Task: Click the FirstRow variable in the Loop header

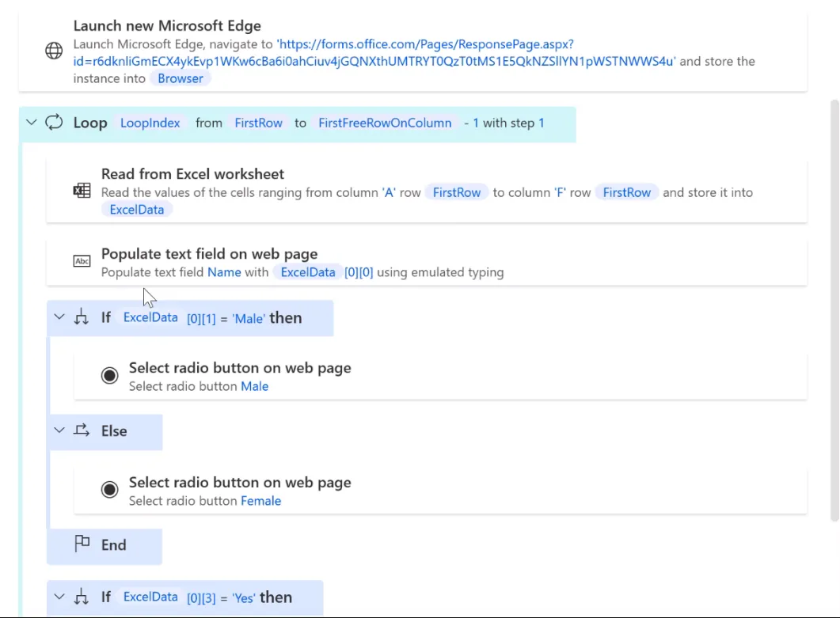Action: [258, 123]
